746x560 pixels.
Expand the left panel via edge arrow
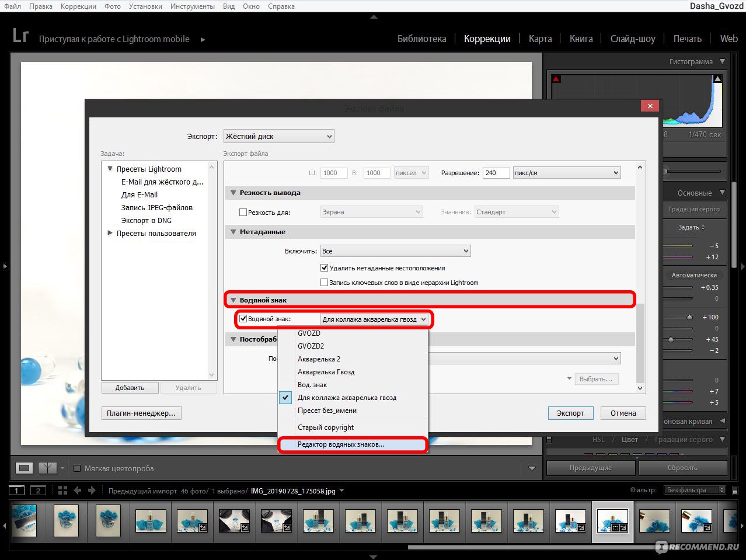(4, 266)
